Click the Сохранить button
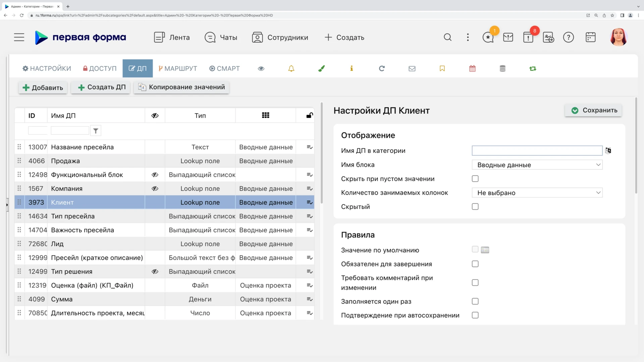Viewport: 644px width, 362px height. point(593,110)
